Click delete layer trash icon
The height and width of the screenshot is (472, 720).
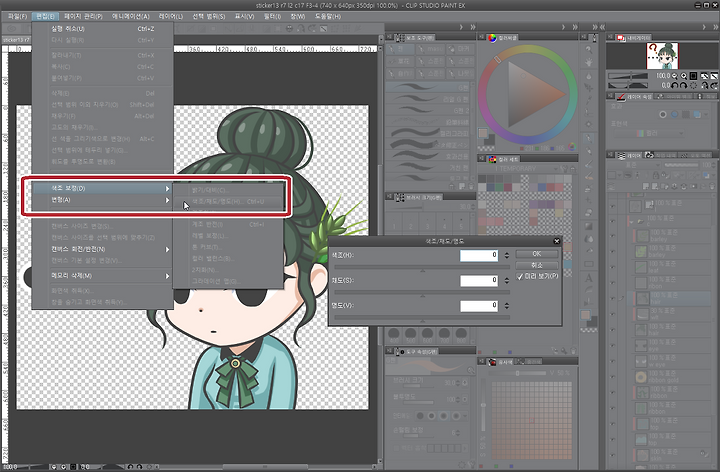(x=712, y=186)
